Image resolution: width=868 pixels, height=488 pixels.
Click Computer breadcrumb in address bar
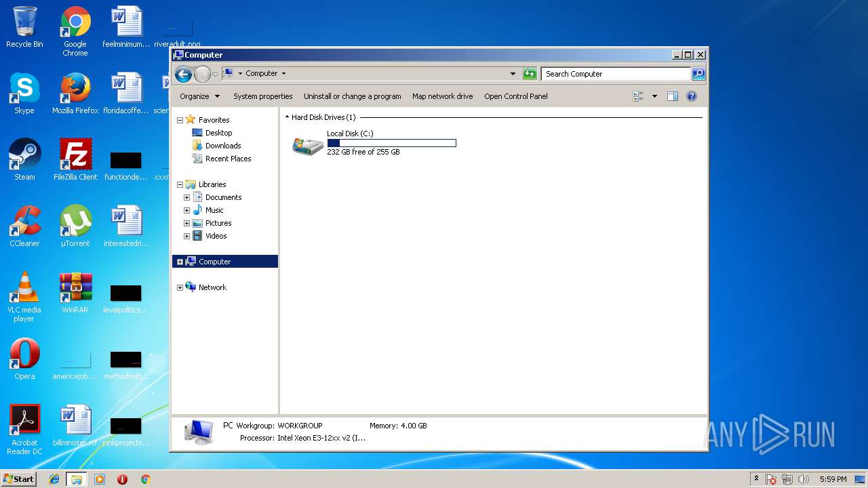tap(261, 73)
